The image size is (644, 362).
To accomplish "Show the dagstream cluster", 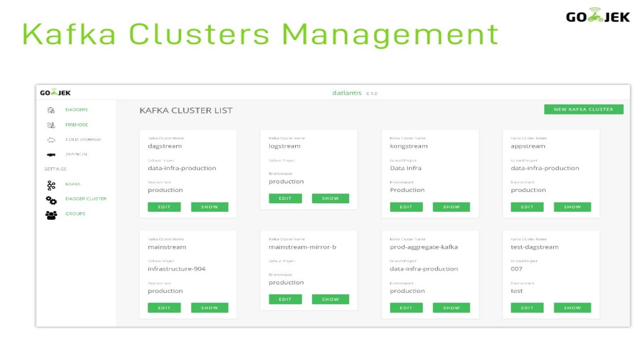I will [x=209, y=207].
